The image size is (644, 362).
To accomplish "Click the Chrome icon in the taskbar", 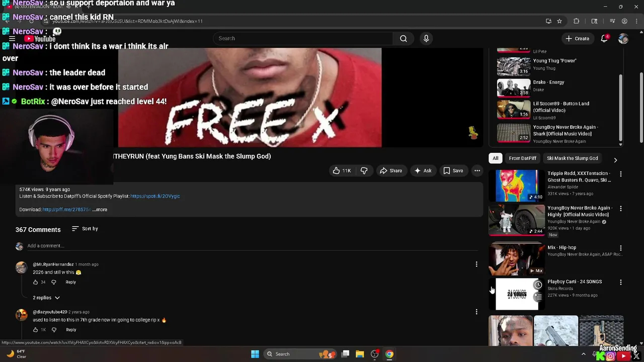I will 389,354.
